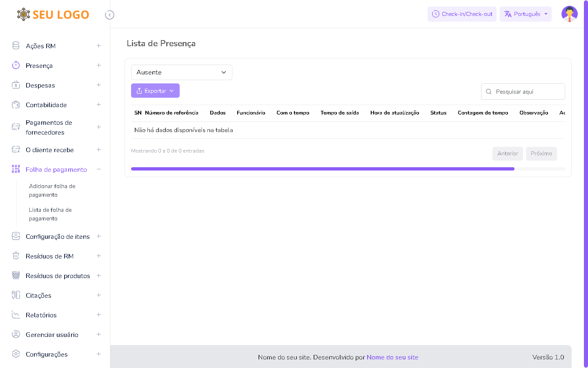Expand the Configuração de itens submenu

98,236
